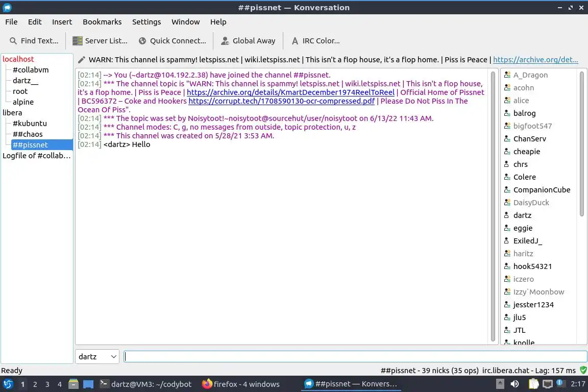The height and width of the screenshot is (392, 588).
Task: Open clipboard tray icon
Action: point(533,384)
